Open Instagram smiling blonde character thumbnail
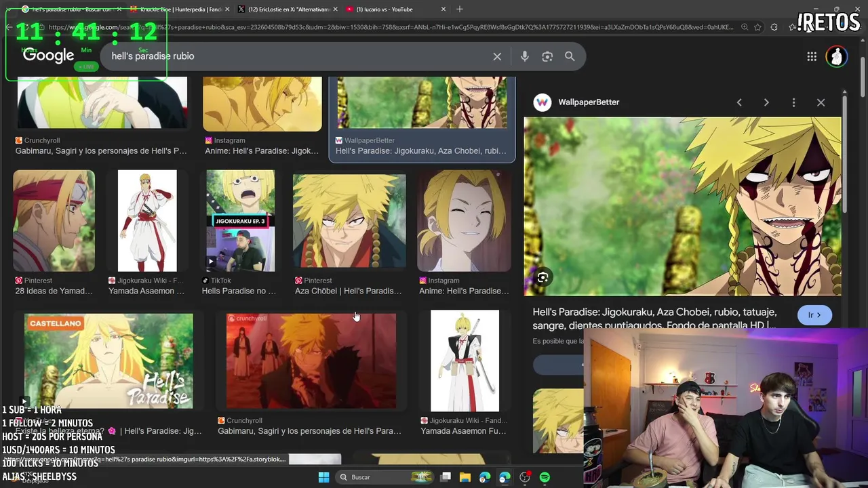This screenshot has height=488, width=868. (465, 221)
